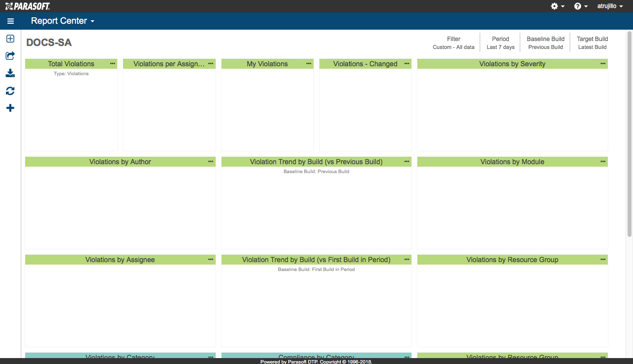Open the Target Build selector
Screen dimensions: 633x364
click(x=592, y=43)
